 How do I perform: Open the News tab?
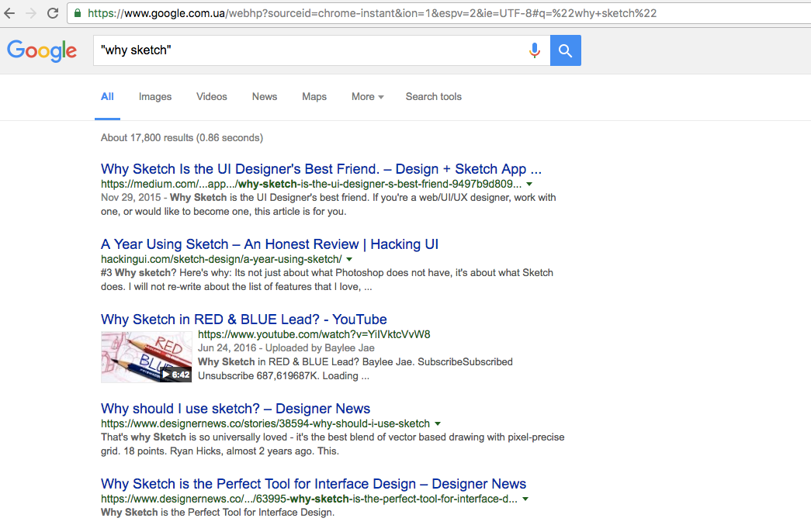(x=265, y=97)
